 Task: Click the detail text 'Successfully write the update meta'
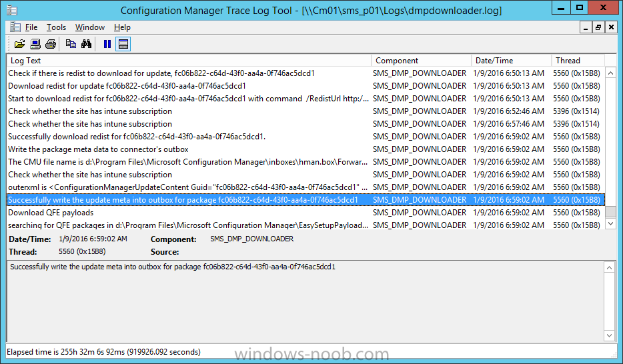[x=173, y=267]
